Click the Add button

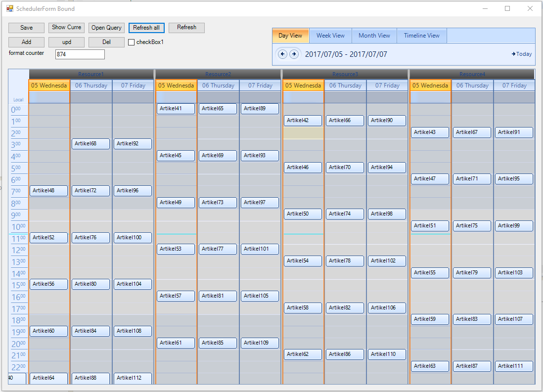click(x=26, y=42)
